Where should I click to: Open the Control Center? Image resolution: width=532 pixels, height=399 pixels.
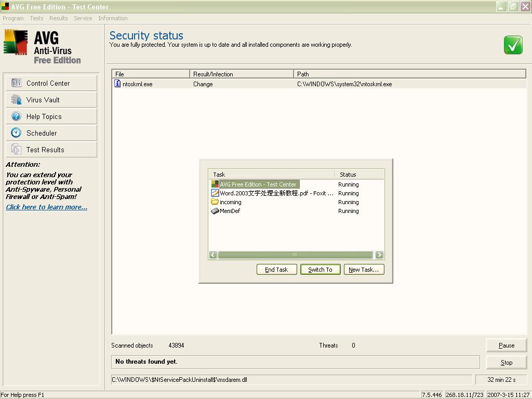[x=51, y=83]
